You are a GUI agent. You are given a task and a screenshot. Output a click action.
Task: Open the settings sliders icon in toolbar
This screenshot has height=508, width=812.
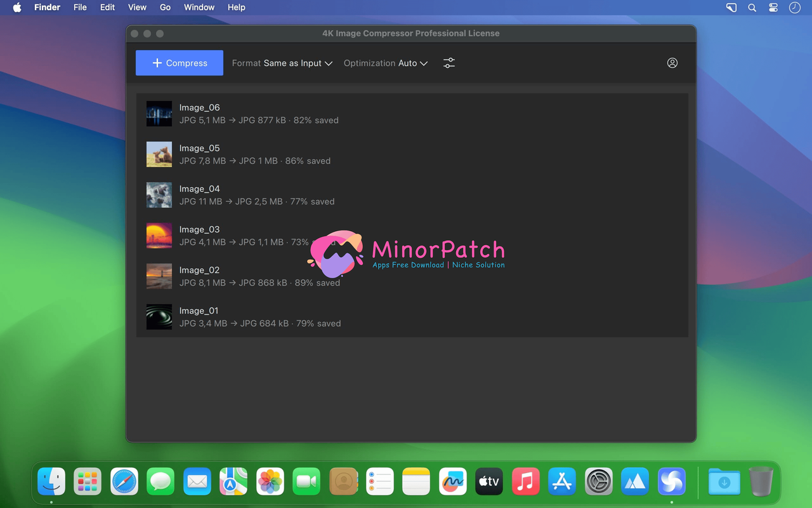point(449,63)
